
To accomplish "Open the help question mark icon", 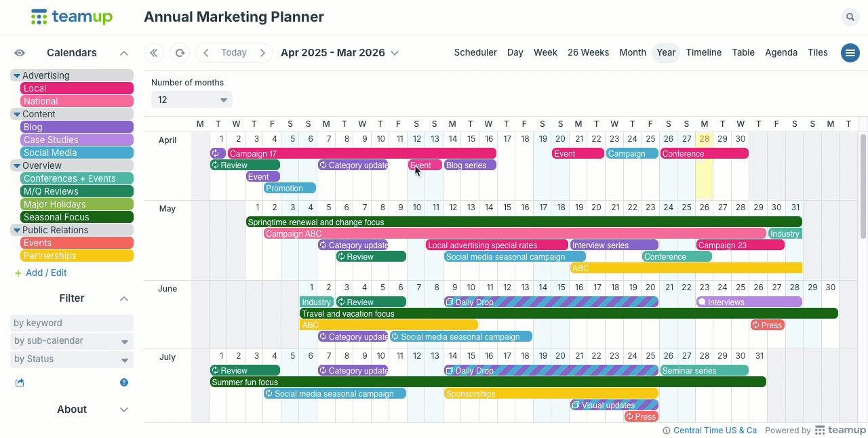I will (x=124, y=382).
